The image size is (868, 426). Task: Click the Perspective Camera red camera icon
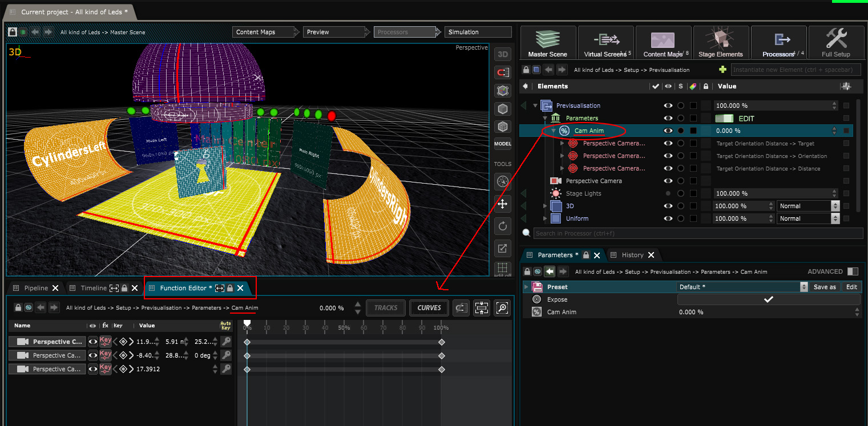(x=555, y=181)
